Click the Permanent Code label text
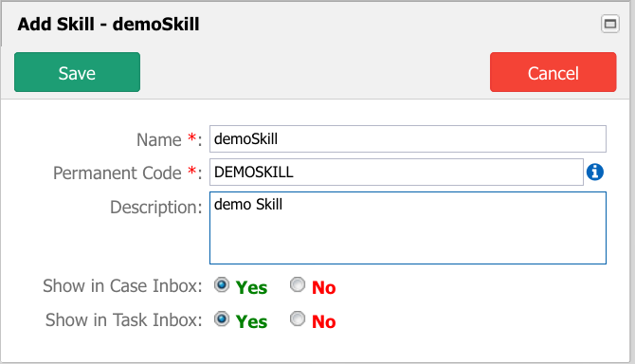 [x=117, y=173]
